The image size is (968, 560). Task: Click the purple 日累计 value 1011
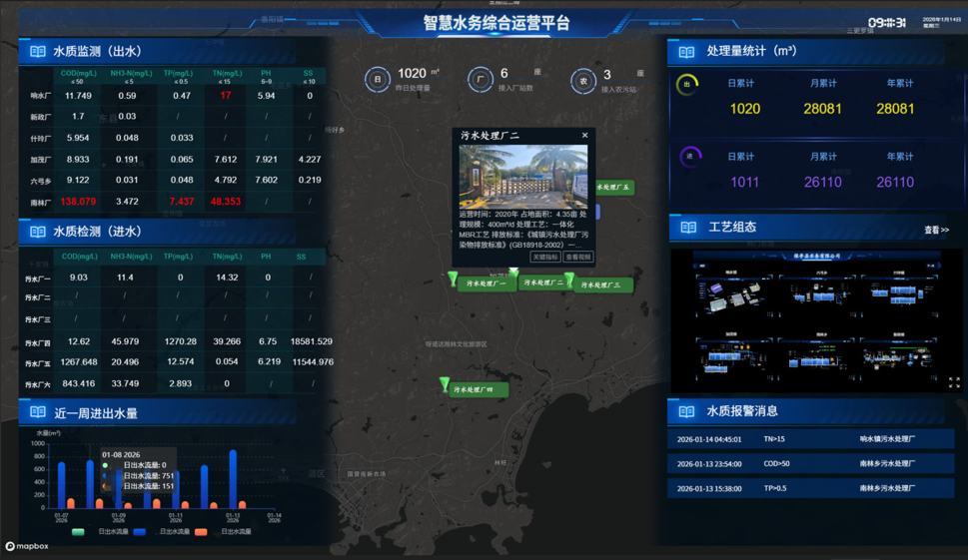click(x=745, y=182)
